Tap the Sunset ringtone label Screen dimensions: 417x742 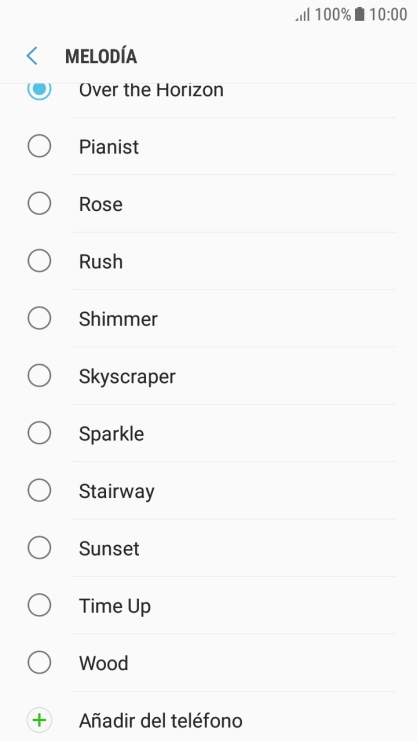109,548
